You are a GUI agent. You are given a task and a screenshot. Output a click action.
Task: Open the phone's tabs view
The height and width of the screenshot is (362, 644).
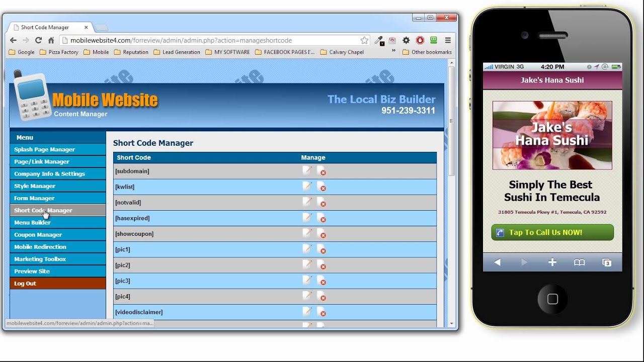pos(607,262)
